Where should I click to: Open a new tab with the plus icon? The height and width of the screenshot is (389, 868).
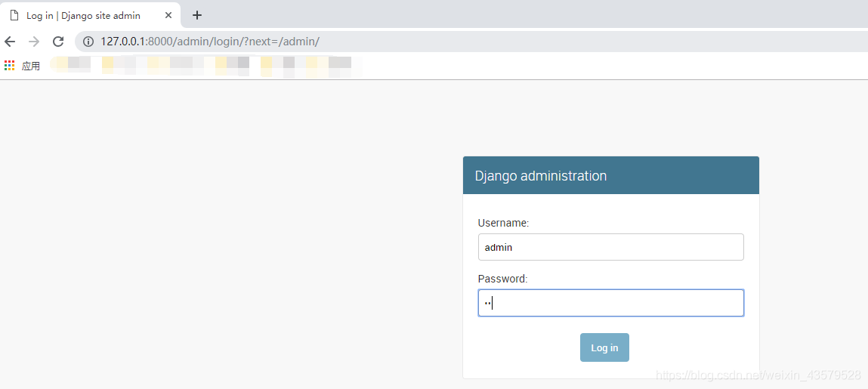(x=197, y=15)
